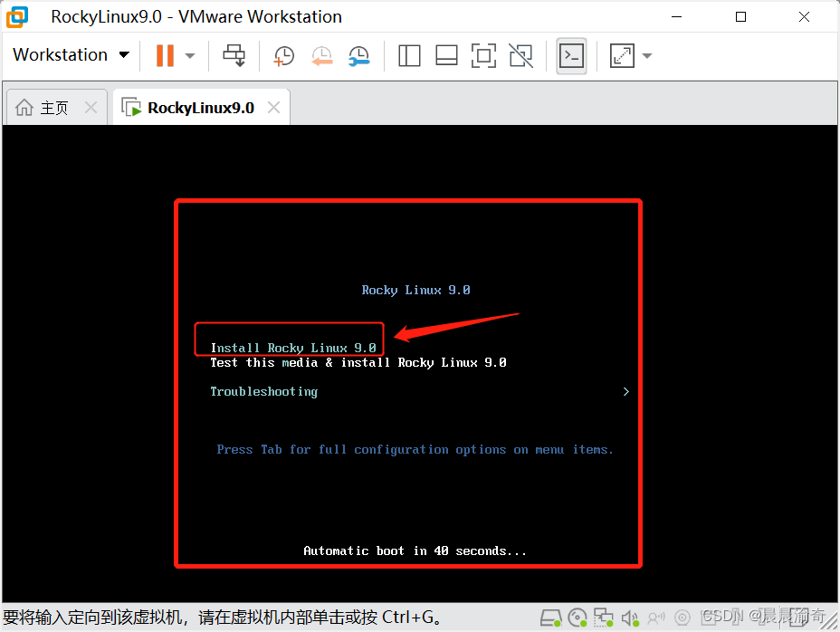Select Install Rocky Linux 9.0 entry
Viewport: 840px width, 632px height.
(293, 348)
